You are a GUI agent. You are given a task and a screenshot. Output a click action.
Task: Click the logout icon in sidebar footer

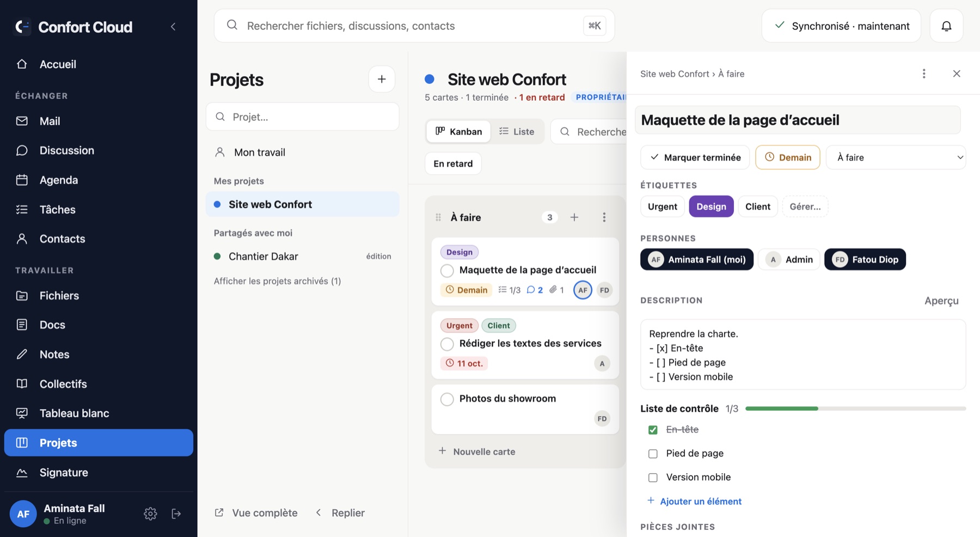(x=176, y=514)
